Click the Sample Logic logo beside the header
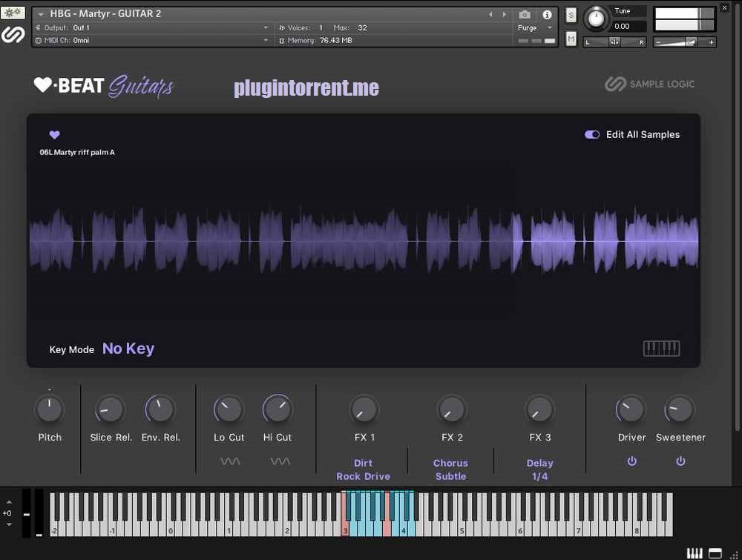 (x=13, y=35)
